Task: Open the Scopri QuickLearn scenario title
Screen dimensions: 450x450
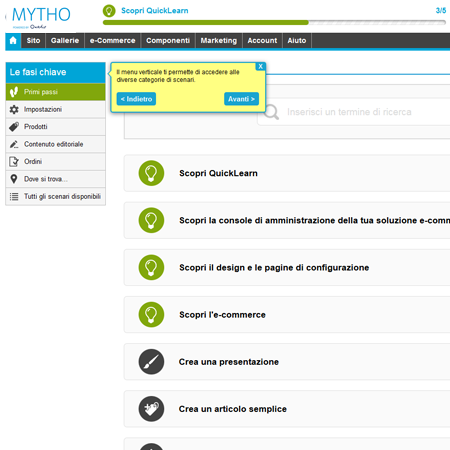Action: pos(218,173)
